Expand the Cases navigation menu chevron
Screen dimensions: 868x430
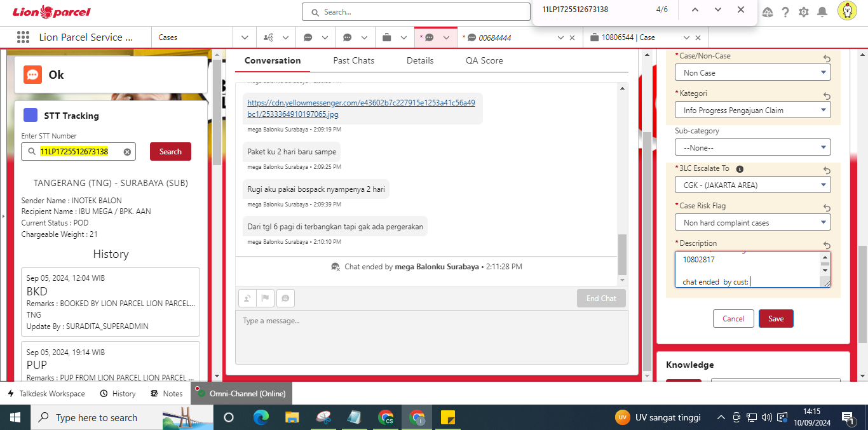[x=245, y=37]
